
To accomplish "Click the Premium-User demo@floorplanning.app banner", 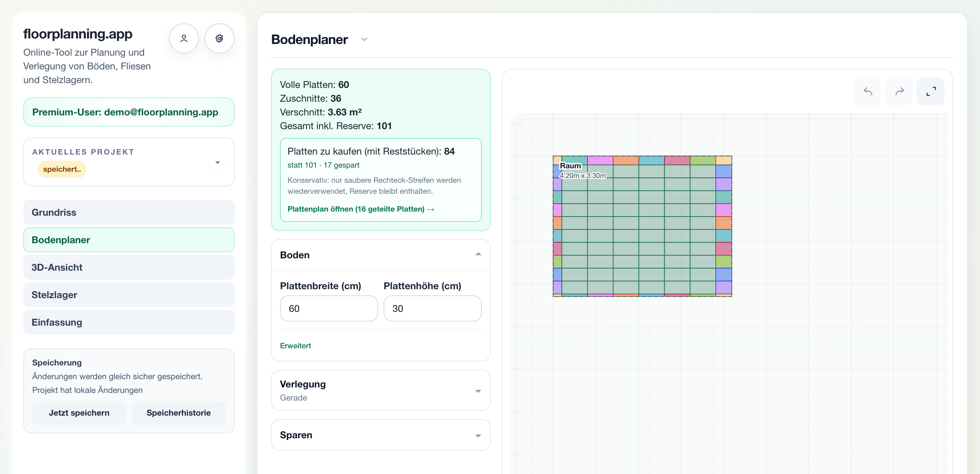I will point(129,112).
